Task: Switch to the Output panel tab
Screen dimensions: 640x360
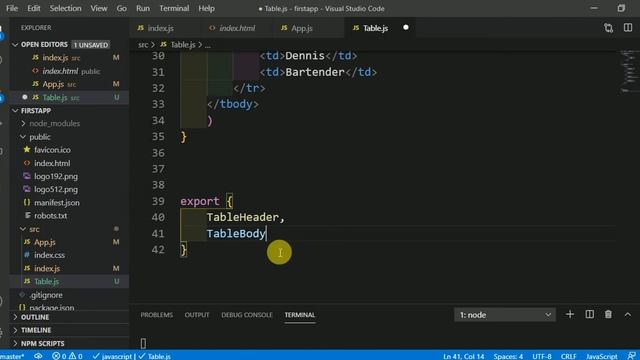Action: pyautogui.click(x=197, y=315)
